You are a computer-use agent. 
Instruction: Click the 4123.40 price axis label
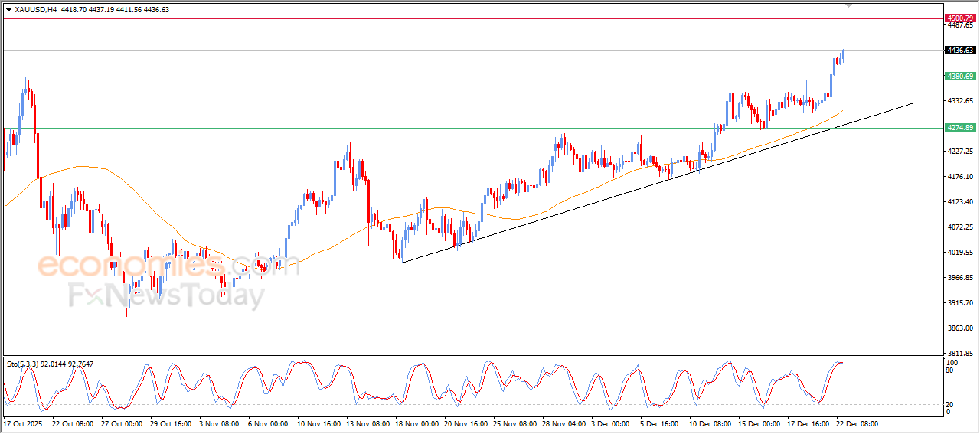point(960,202)
